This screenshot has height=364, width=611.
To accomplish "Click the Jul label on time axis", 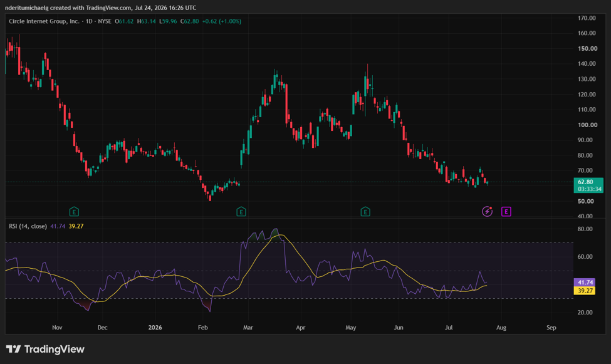I will pos(449,328).
